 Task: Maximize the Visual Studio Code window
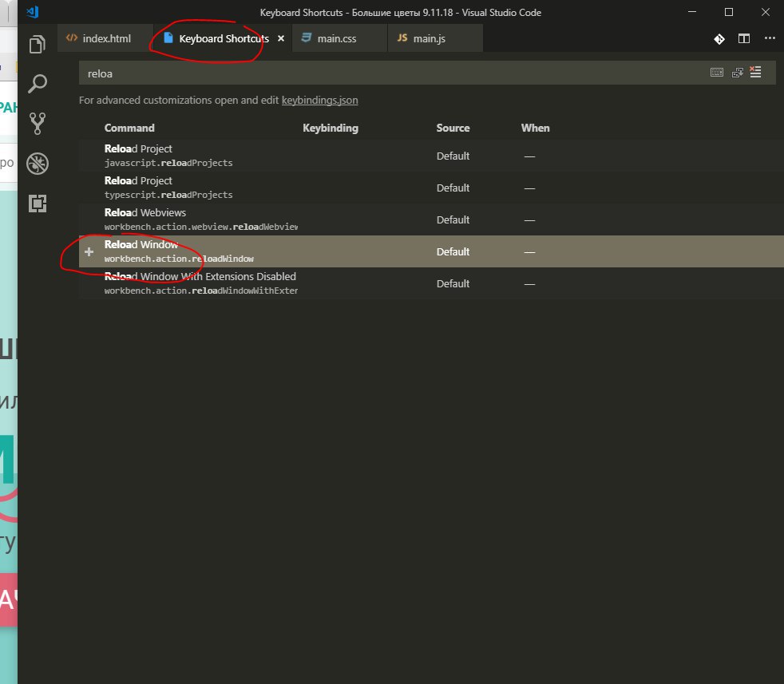[728, 12]
